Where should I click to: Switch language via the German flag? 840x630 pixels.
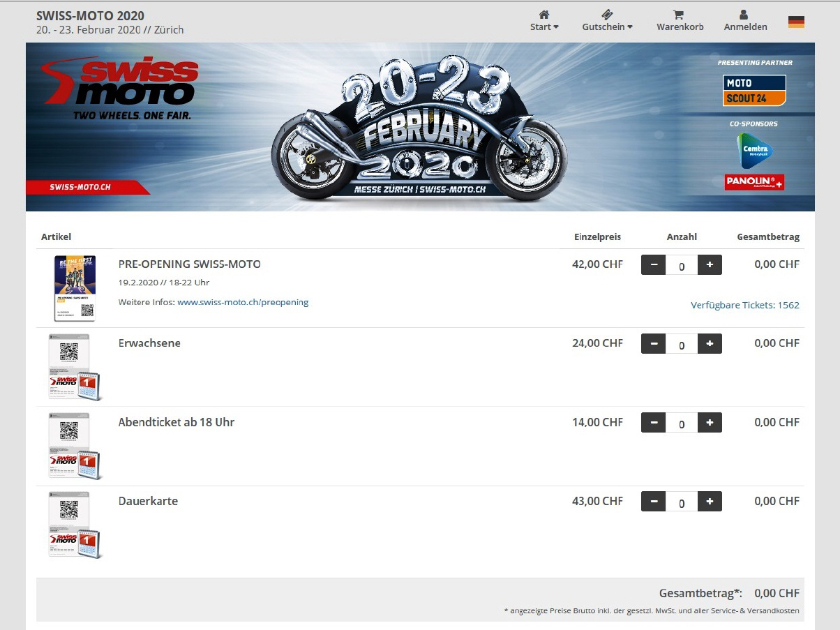pyautogui.click(x=796, y=22)
